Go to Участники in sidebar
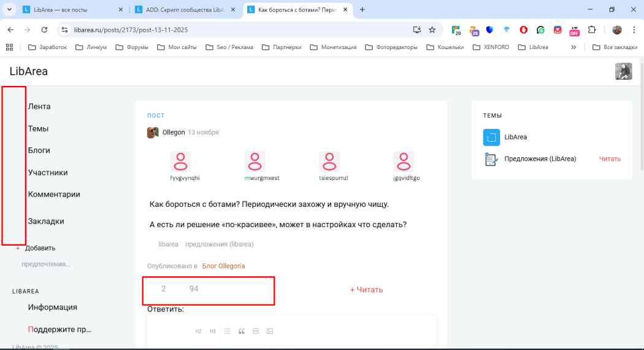 48,173
